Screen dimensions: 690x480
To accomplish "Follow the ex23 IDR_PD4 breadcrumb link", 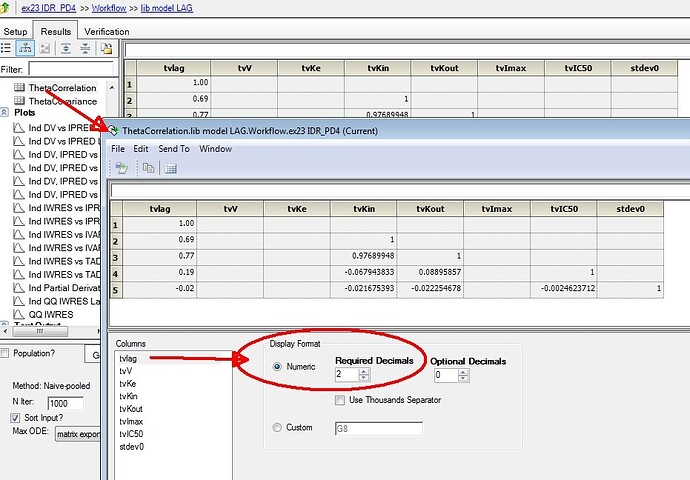I will (x=49, y=8).
